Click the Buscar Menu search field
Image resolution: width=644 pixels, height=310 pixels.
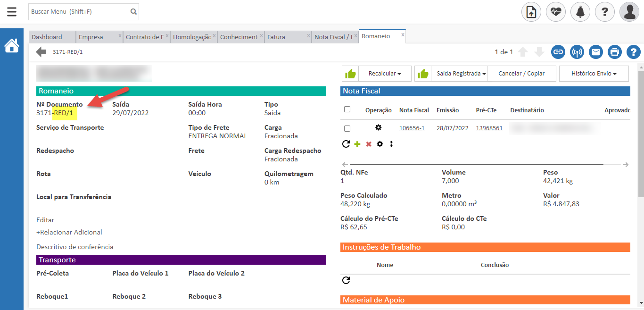click(79, 12)
